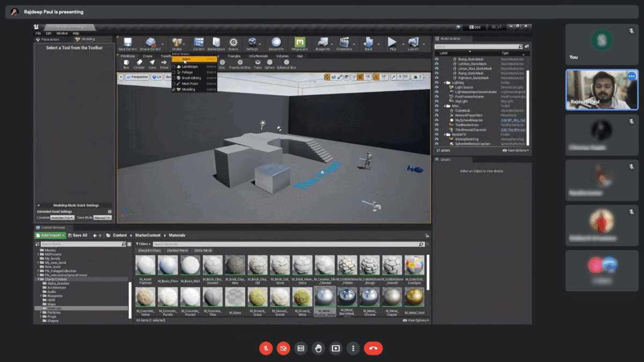Screen dimensions: 644x362
Task: Click the green Add/Import button
Action: [x=50, y=235]
